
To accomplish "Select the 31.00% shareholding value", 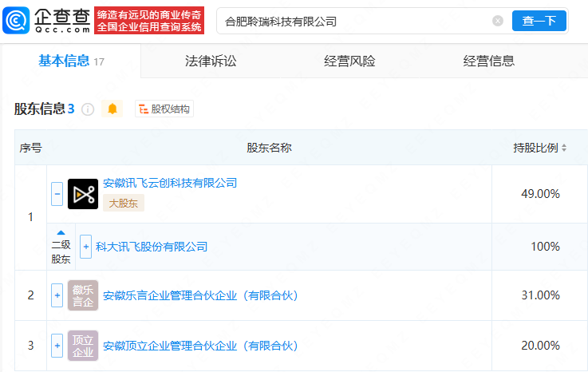I will 540,295.
